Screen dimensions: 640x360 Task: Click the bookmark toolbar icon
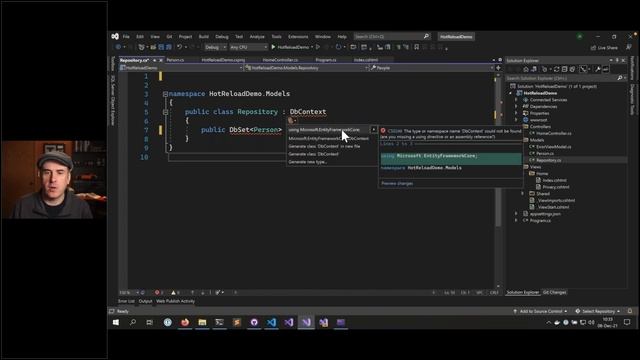[x=416, y=47]
